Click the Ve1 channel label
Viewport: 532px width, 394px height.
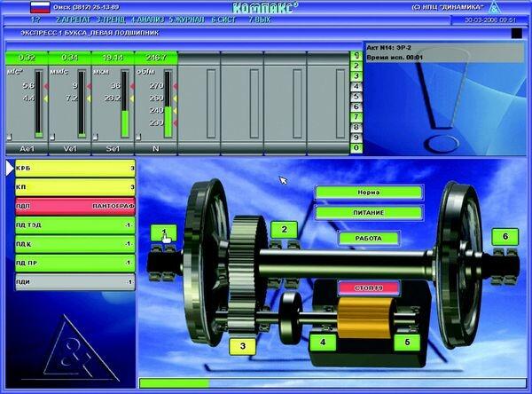point(70,148)
